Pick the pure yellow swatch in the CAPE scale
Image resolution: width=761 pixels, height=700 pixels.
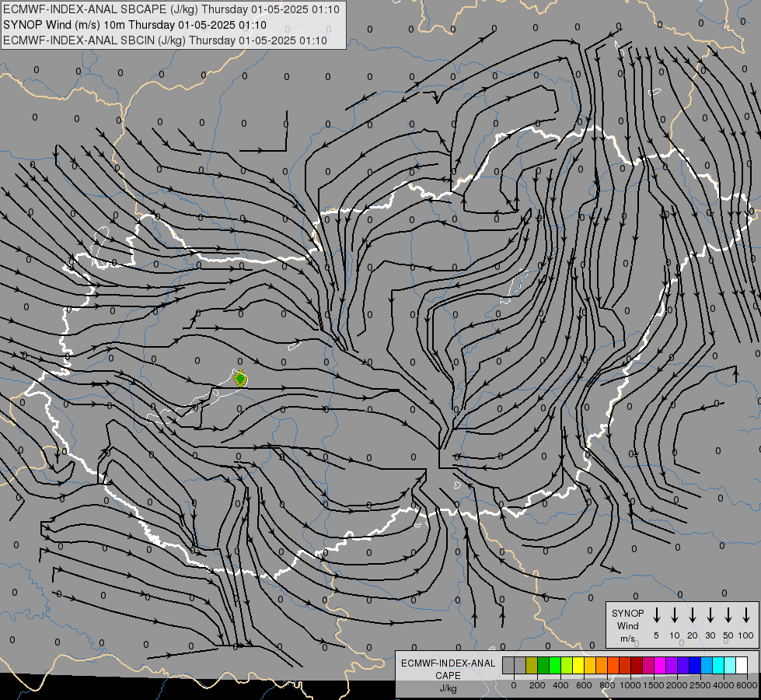(578, 665)
